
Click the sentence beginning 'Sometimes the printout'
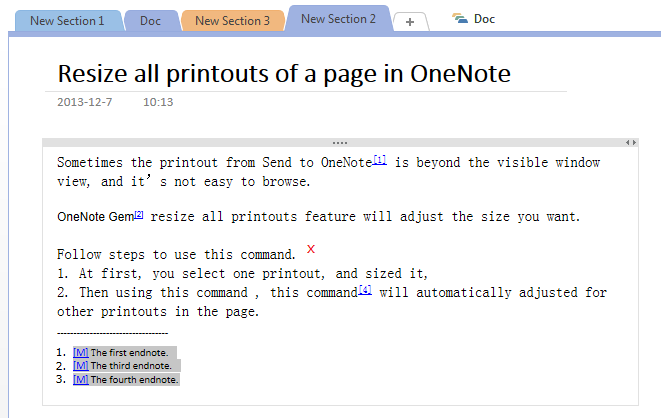click(x=329, y=172)
